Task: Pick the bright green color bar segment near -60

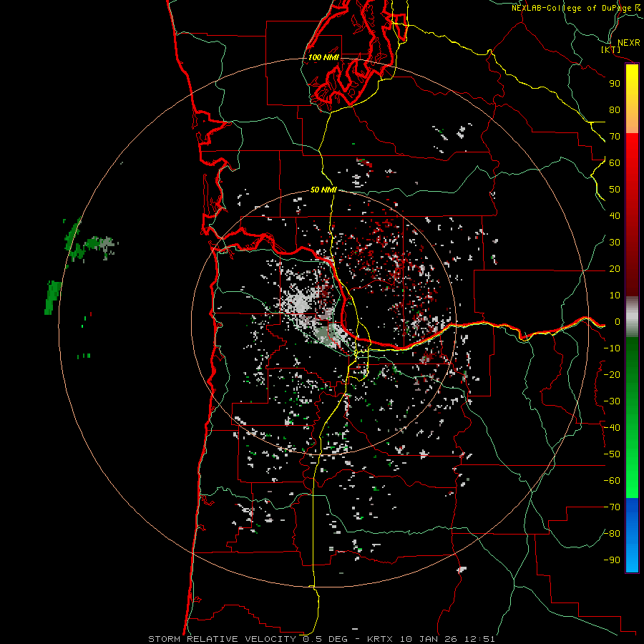Action: (x=632, y=482)
